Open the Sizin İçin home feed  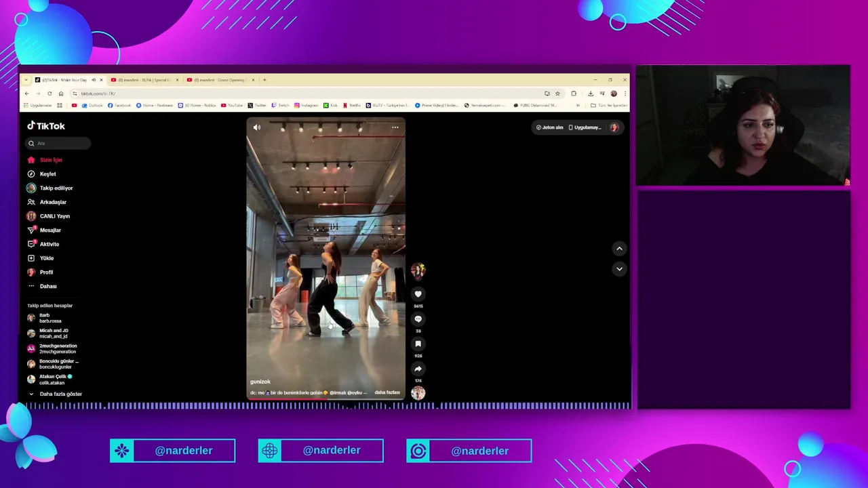(x=45, y=160)
